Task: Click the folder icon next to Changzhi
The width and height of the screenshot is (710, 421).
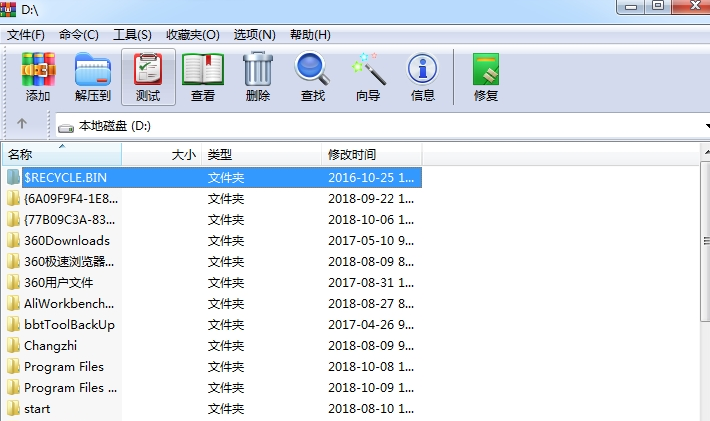Action: (x=14, y=345)
